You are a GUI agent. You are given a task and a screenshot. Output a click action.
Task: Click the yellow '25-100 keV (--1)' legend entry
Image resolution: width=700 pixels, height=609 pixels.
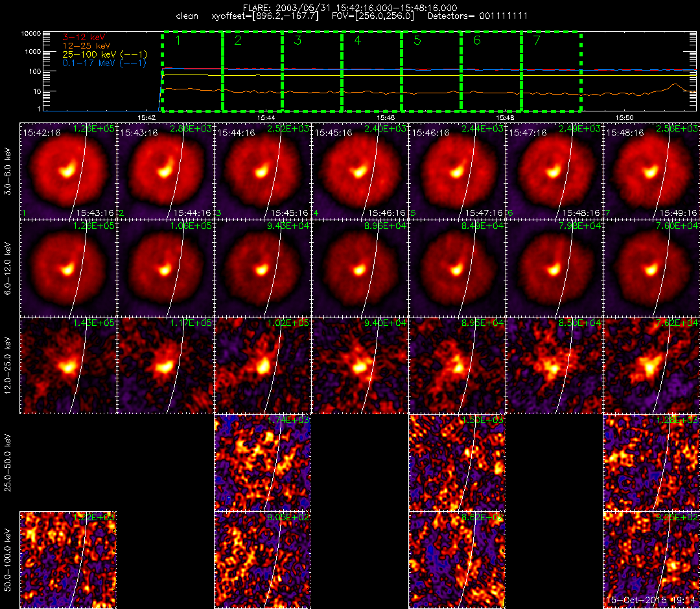pos(105,54)
